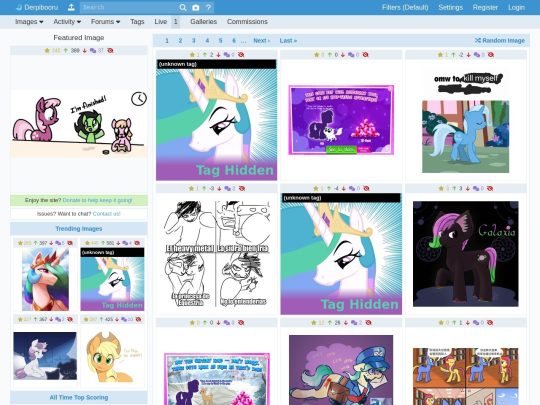Viewport: 540px width, 405px height.
Task: Downvote the Galaxia pony image
Action: (468, 188)
